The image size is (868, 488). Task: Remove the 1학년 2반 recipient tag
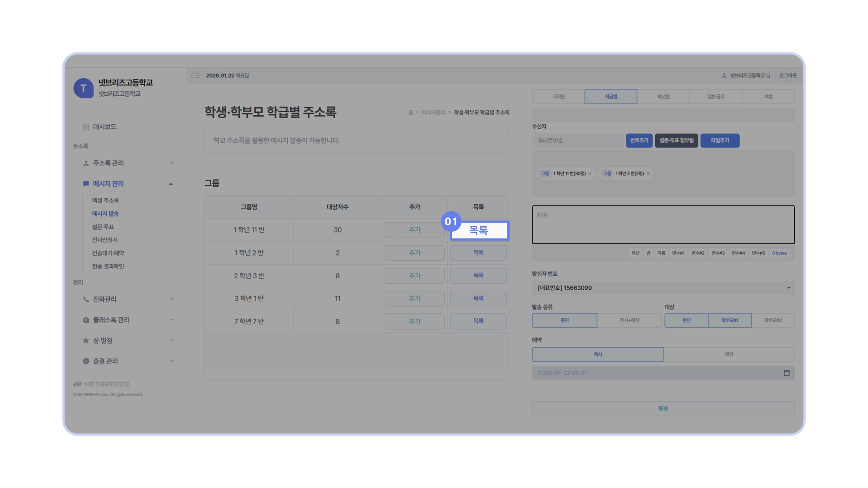[648, 174]
